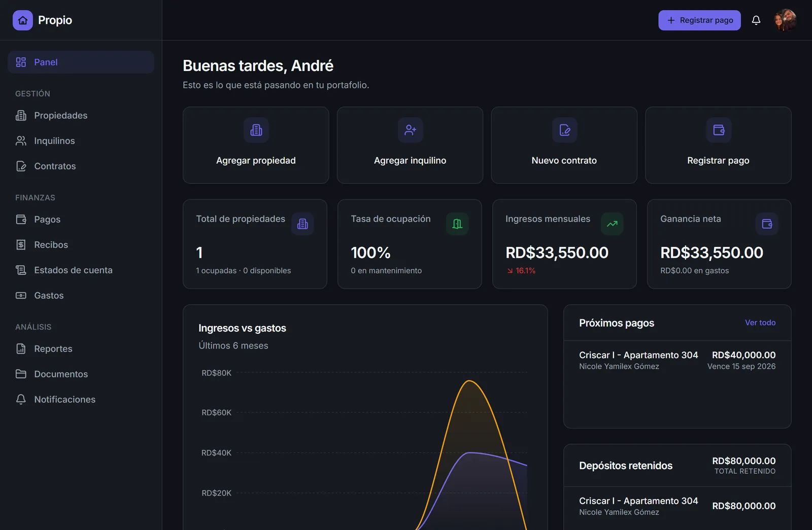This screenshot has height=530, width=812.
Task: Click the user-plus icon in Agregar inquilino card
Action: tap(411, 130)
